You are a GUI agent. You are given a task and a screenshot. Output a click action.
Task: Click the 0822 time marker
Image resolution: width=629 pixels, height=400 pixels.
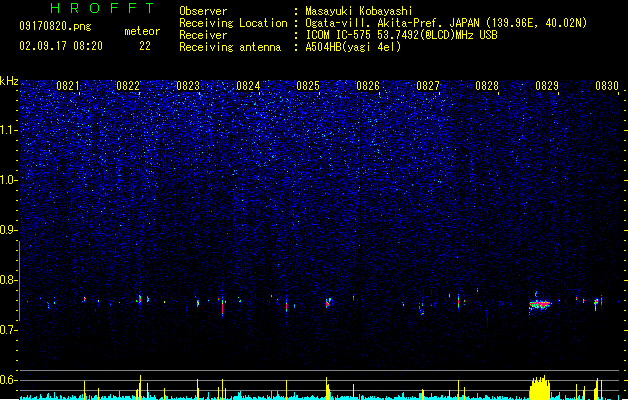pos(128,86)
